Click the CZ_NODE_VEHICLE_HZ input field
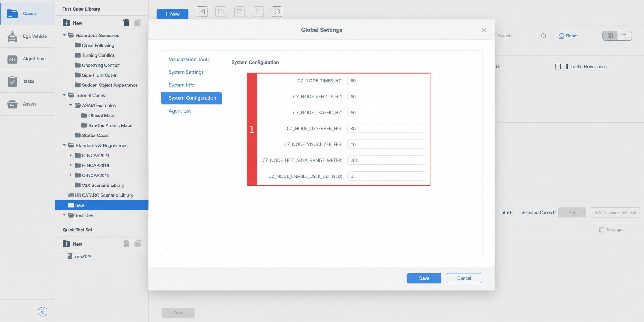Image resolution: width=644 pixels, height=322 pixels. click(x=387, y=97)
